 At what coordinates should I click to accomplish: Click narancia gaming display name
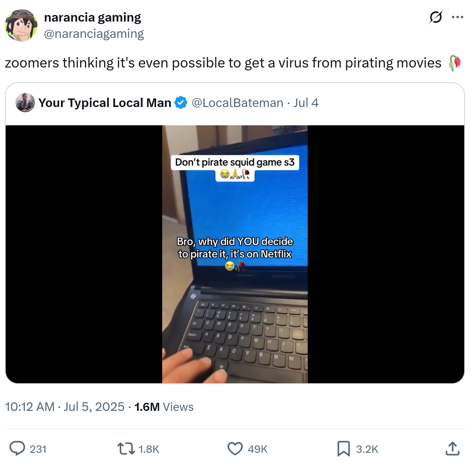[x=93, y=17]
